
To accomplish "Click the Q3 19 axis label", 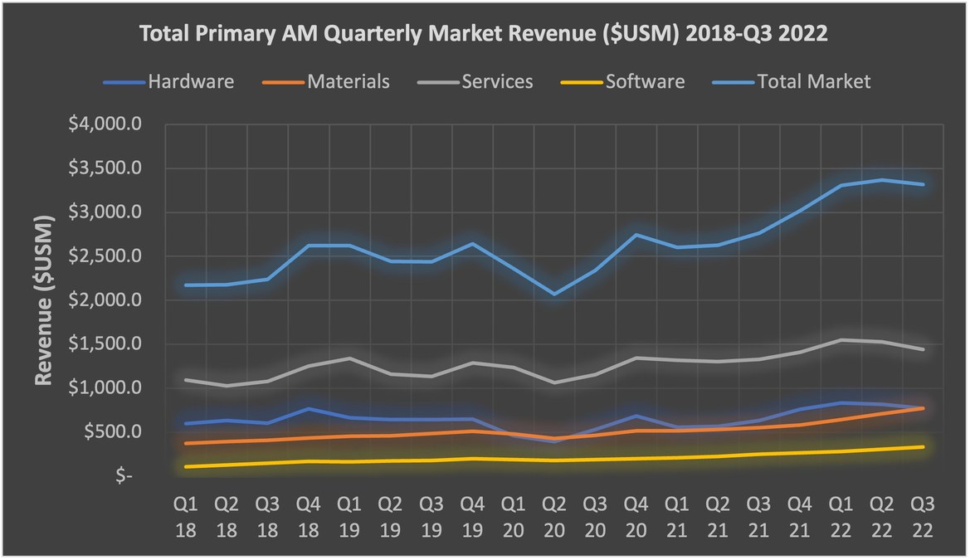I will pos(431,518).
